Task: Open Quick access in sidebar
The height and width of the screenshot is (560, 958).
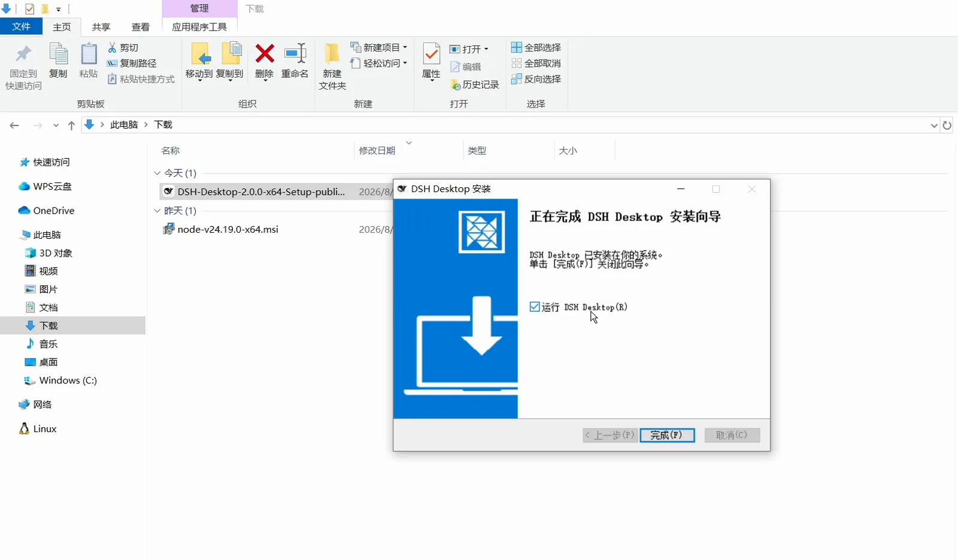Action: (x=44, y=162)
